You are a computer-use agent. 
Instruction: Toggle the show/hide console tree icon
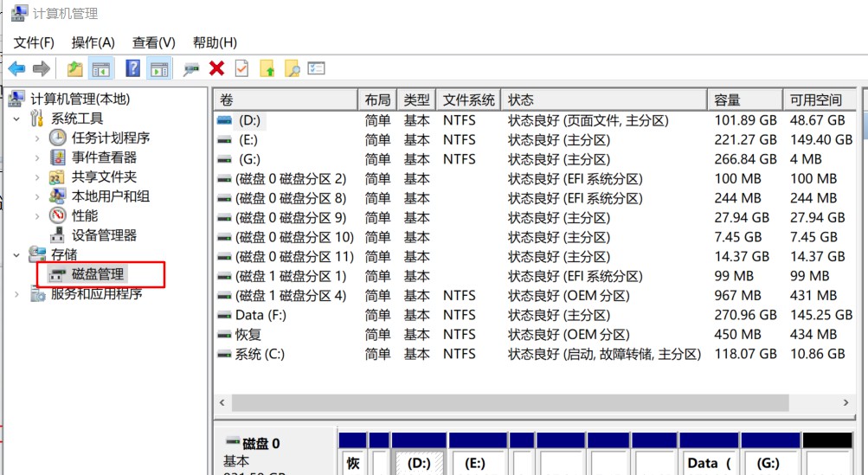(x=100, y=68)
